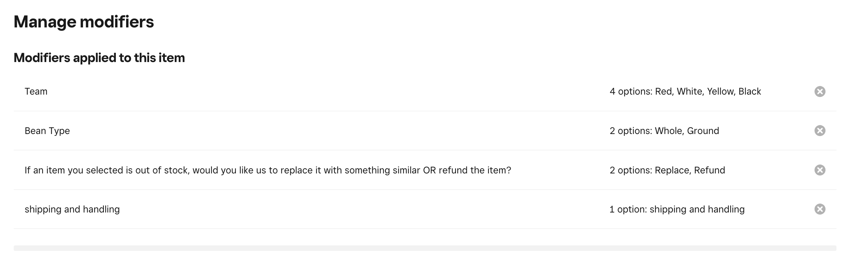The height and width of the screenshot is (255, 868).
Task: Click the Modifiers applied to this item heading
Action: [99, 58]
